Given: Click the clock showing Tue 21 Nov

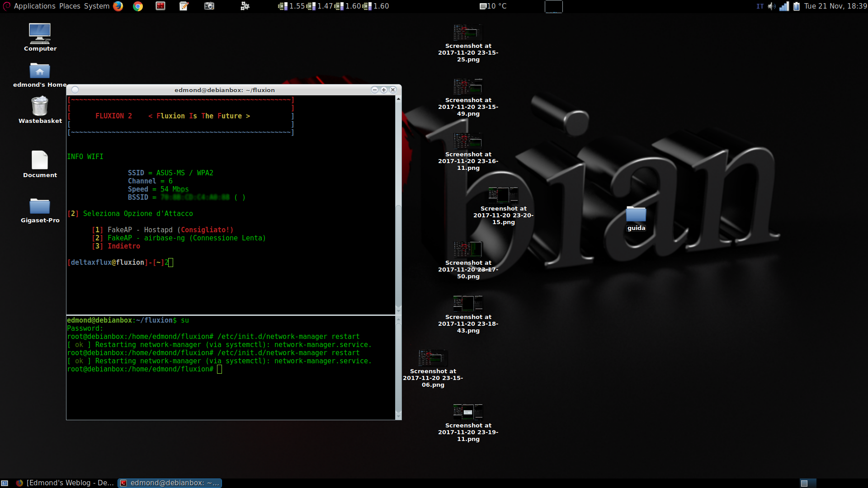Looking at the screenshot, I should (835, 6).
